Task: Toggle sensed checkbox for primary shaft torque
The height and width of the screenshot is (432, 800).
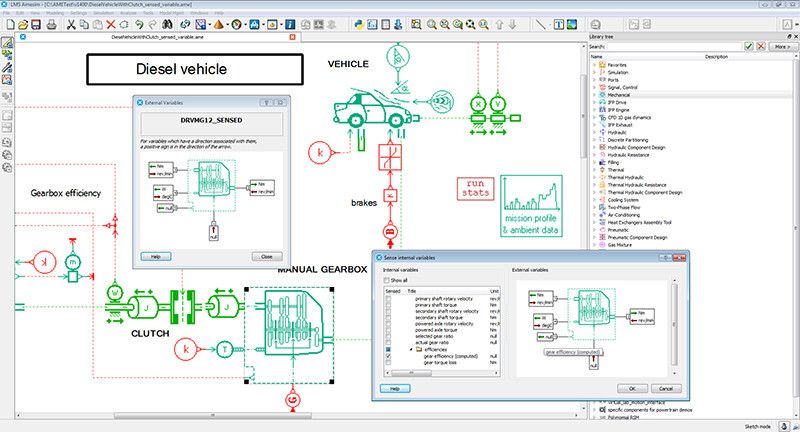Action: click(x=388, y=305)
